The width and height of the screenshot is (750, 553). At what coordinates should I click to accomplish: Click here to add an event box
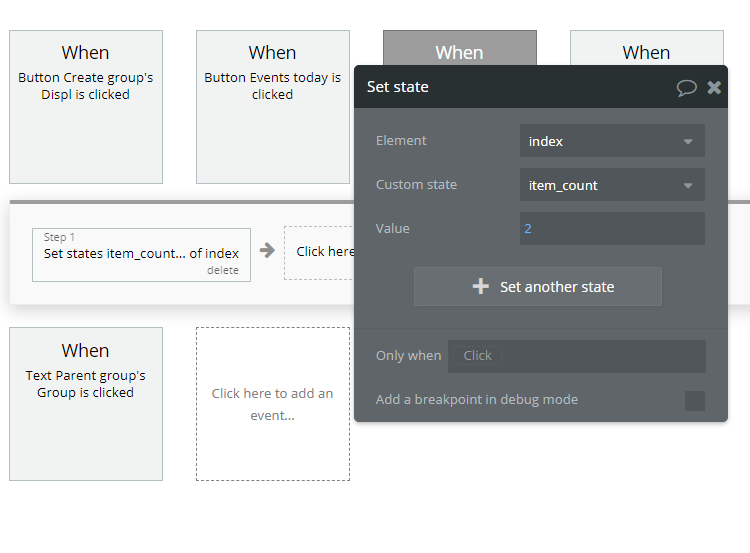coord(272,404)
